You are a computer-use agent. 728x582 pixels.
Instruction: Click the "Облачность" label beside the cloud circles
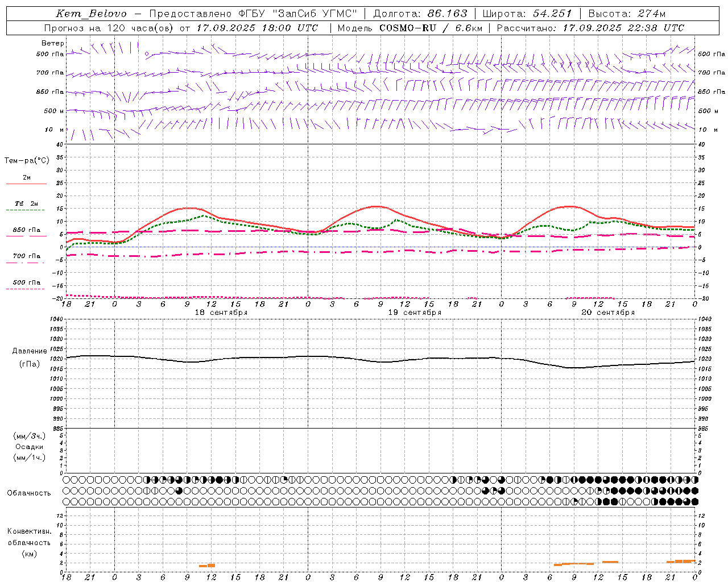(x=29, y=493)
